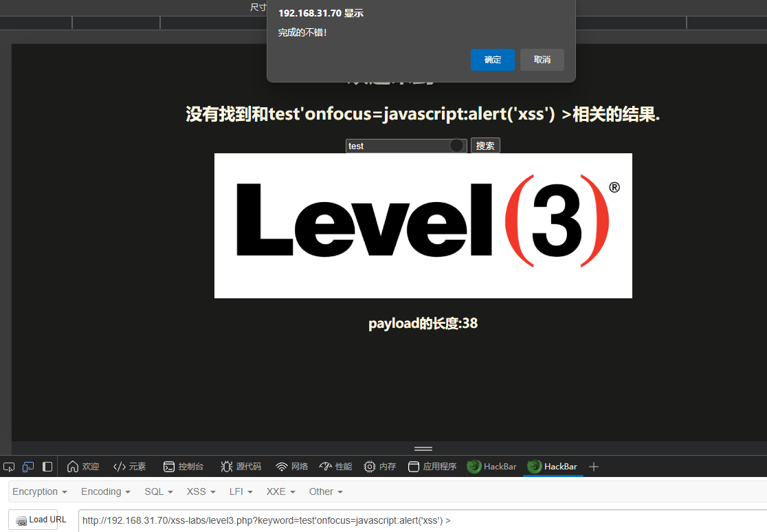
Task: Toggle the DevTools sidebar dock icon
Action: point(47,467)
